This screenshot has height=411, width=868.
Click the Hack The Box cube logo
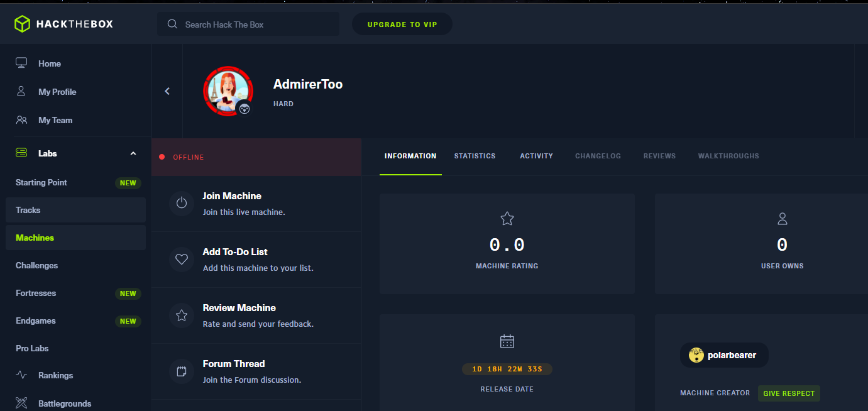[23, 25]
